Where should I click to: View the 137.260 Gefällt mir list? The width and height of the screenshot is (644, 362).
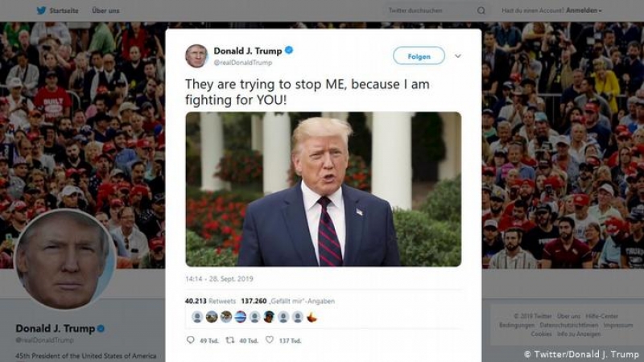pos(287,301)
